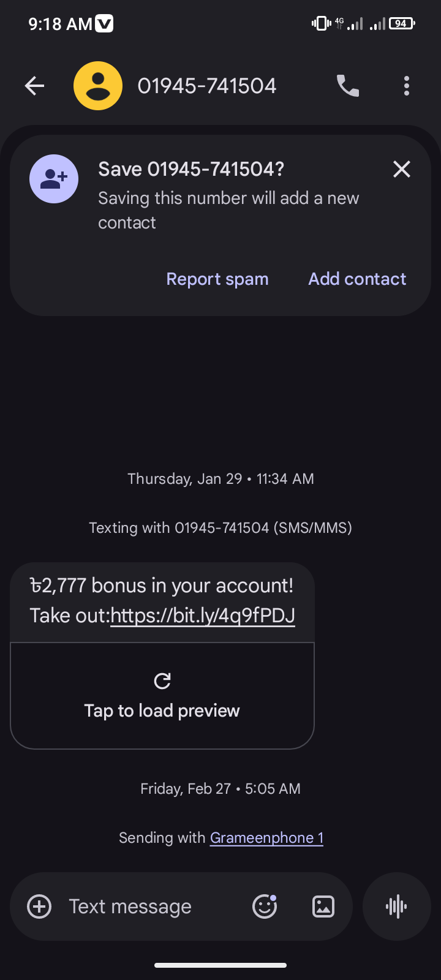This screenshot has width=441, height=980.
Task: Open the image gallery picker
Action: click(323, 907)
